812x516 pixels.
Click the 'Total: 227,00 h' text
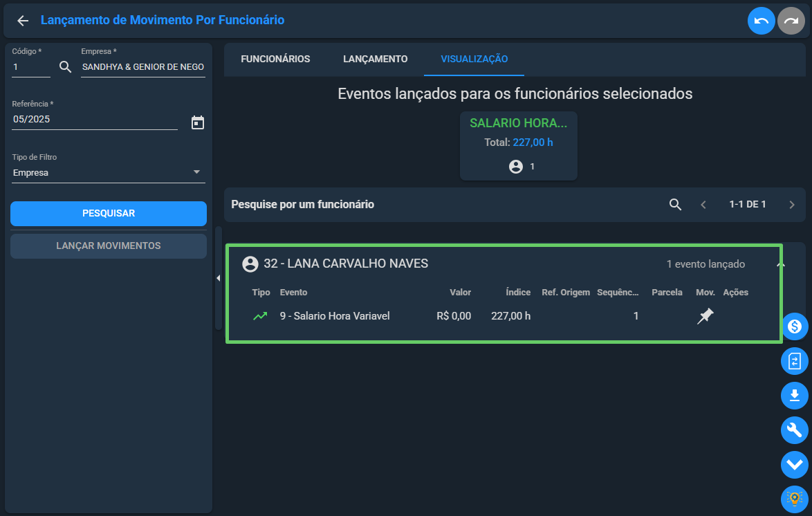518,142
